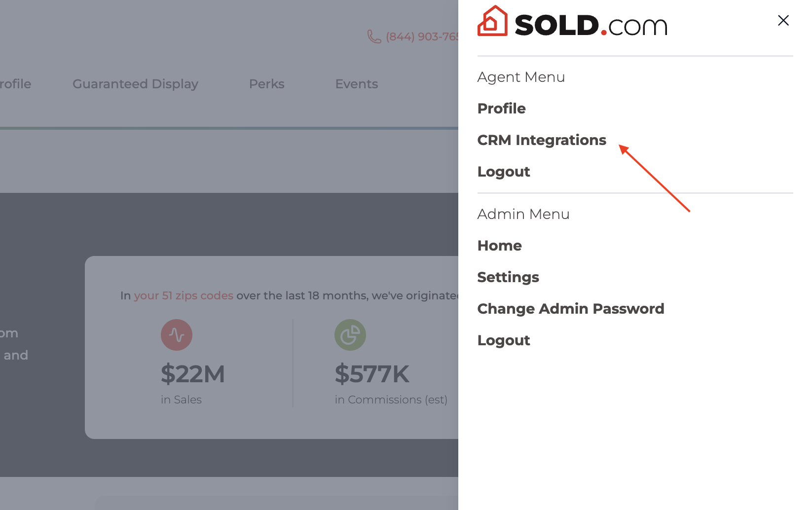Click the $22M in Sales figure
Image resolution: width=812 pixels, height=510 pixels.
(x=192, y=374)
